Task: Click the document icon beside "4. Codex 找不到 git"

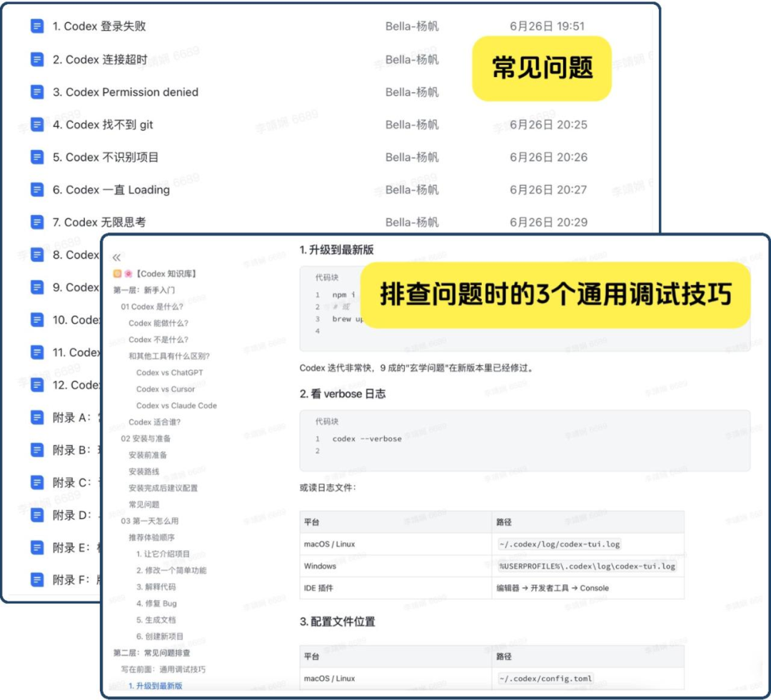Action: [x=37, y=124]
